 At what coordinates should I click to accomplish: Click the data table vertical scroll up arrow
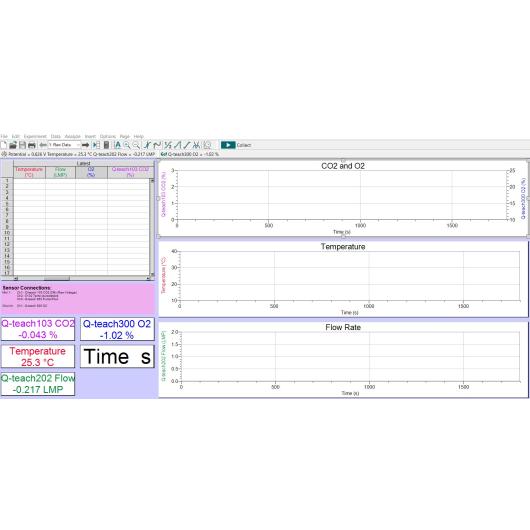click(x=152, y=181)
